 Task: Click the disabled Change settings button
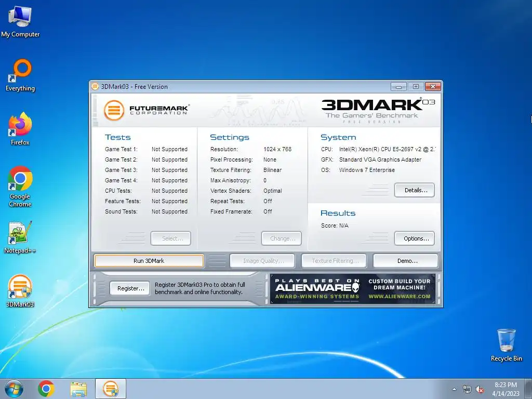point(281,238)
